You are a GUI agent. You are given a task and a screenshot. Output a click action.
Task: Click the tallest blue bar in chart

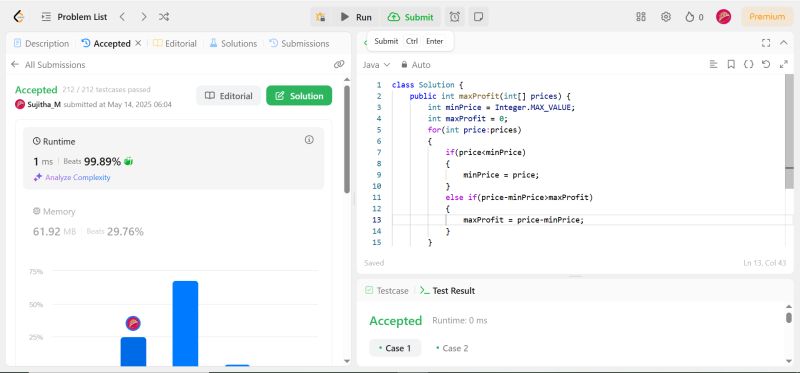(185, 324)
